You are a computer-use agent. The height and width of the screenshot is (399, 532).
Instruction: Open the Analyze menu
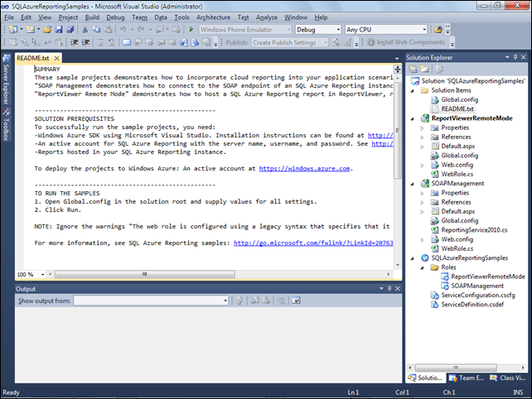(267, 17)
